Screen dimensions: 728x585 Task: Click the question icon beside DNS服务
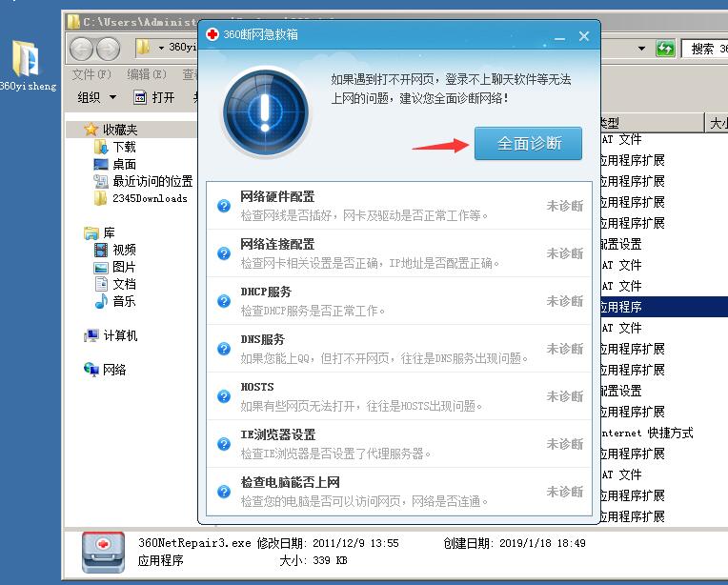pyautogui.click(x=224, y=349)
